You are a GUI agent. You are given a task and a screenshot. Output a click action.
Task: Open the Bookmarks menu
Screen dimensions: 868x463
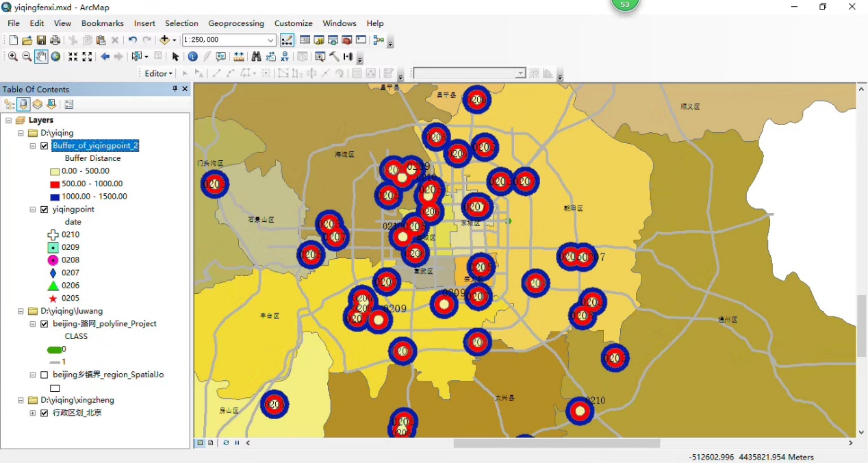tap(102, 23)
